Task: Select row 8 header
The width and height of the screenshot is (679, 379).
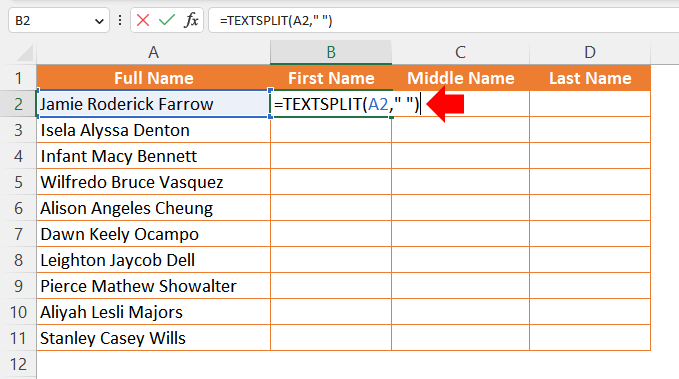Action: tap(18, 260)
